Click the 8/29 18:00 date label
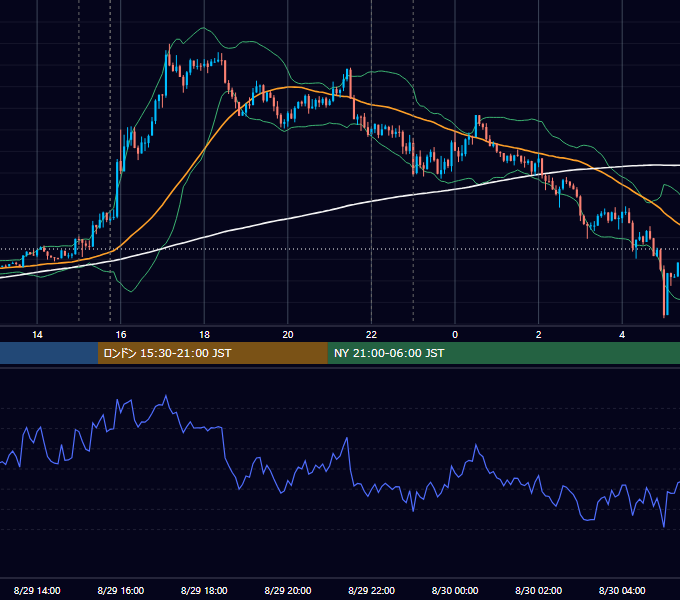Viewport: 680px width, 600px height. click(x=204, y=590)
